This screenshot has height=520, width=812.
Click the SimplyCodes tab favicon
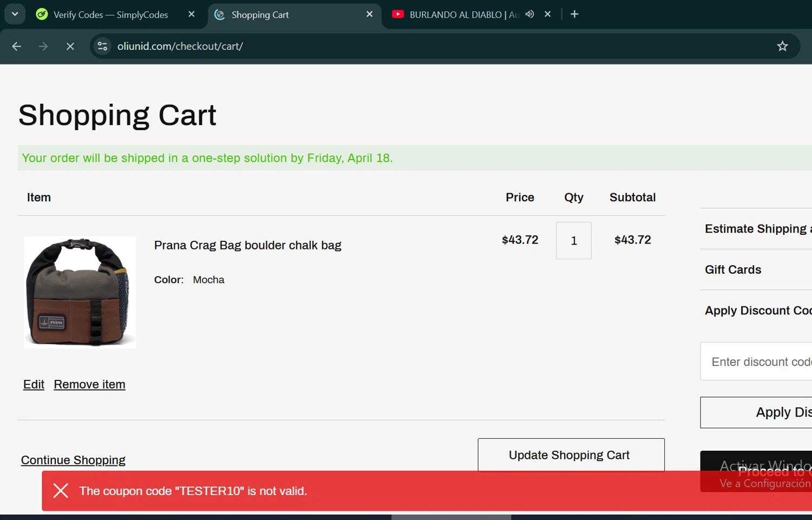(x=42, y=15)
